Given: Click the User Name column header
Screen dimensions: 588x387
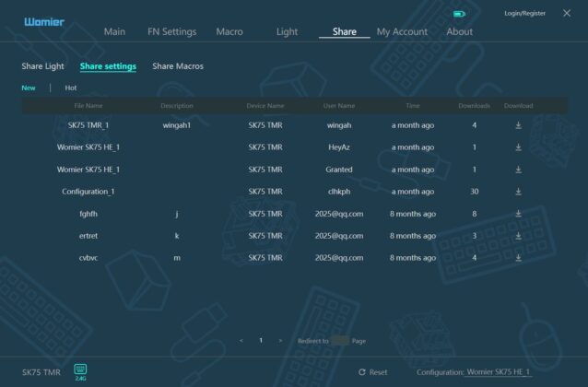Looking at the screenshot, I should point(339,106).
